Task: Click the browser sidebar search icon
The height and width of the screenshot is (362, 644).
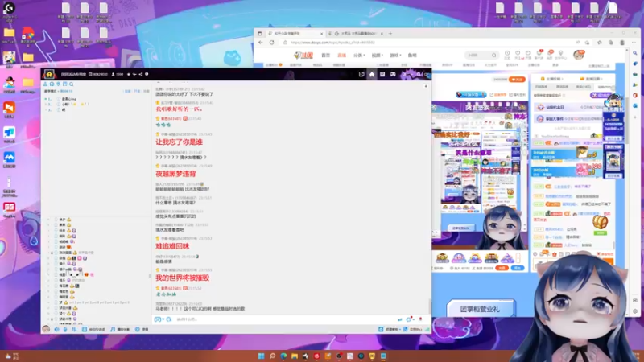Action: pos(635,53)
